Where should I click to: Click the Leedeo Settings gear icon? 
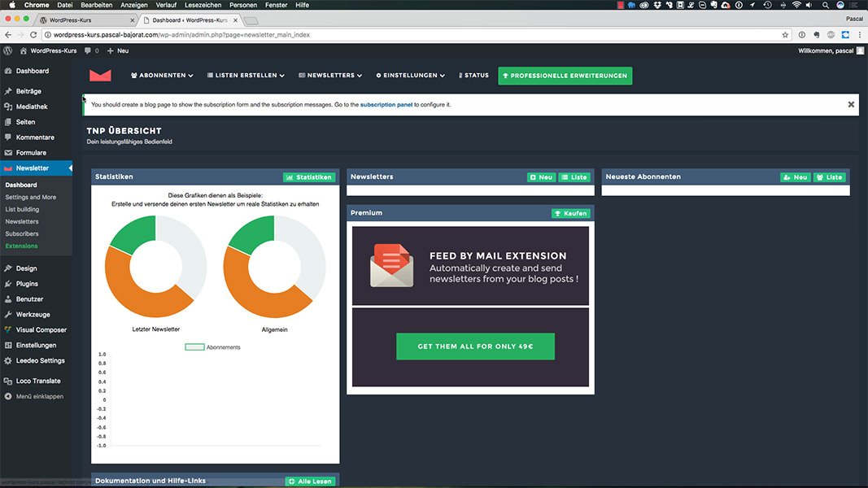8,361
